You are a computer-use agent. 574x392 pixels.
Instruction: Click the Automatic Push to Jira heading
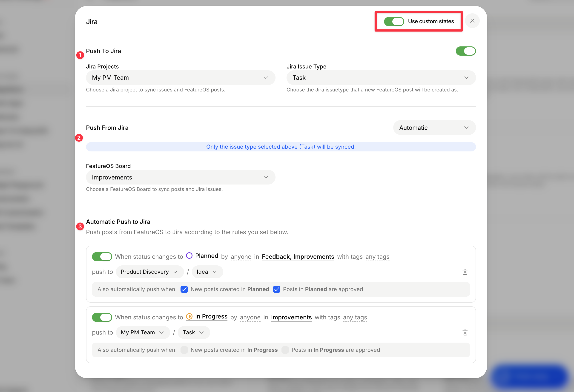118,222
